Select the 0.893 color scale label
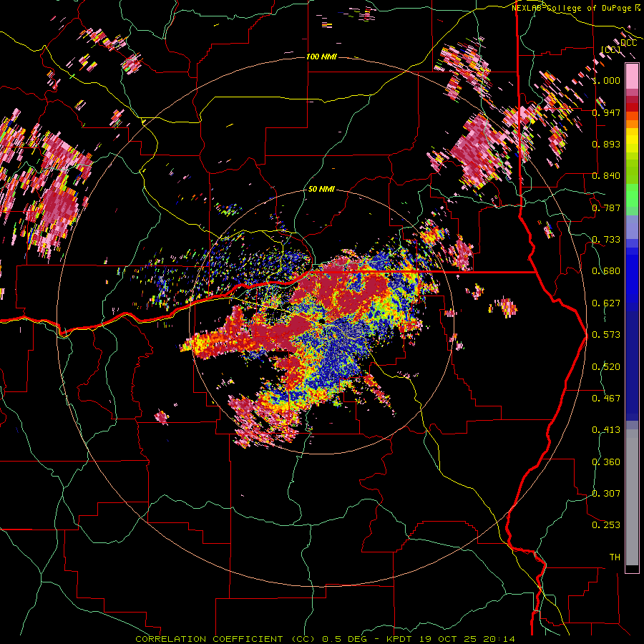The width and height of the screenshot is (644, 644). tap(606, 144)
